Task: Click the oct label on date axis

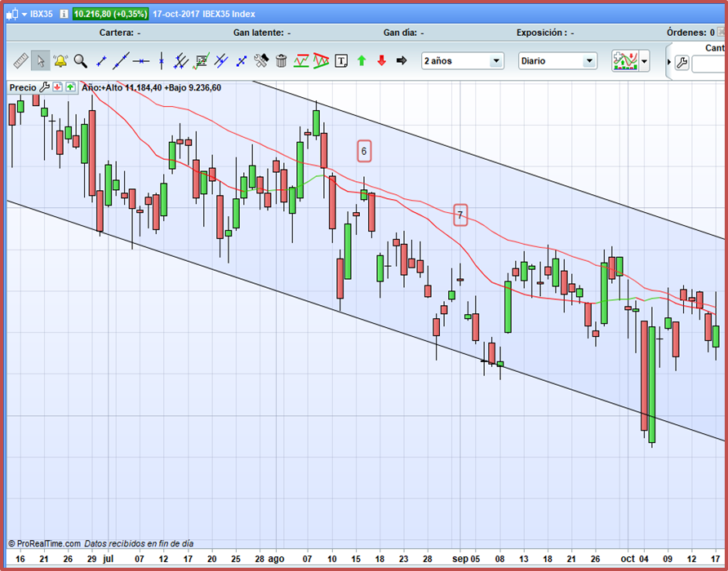Action: (628, 559)
